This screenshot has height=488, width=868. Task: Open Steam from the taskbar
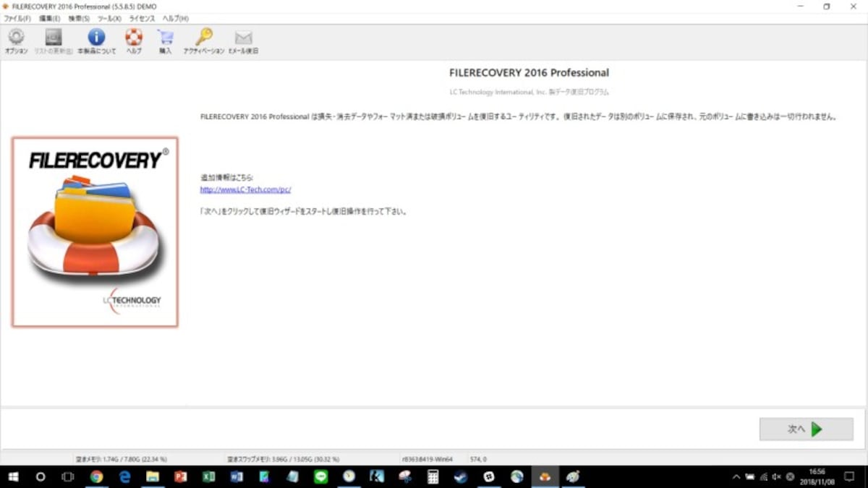pos(461,477)
